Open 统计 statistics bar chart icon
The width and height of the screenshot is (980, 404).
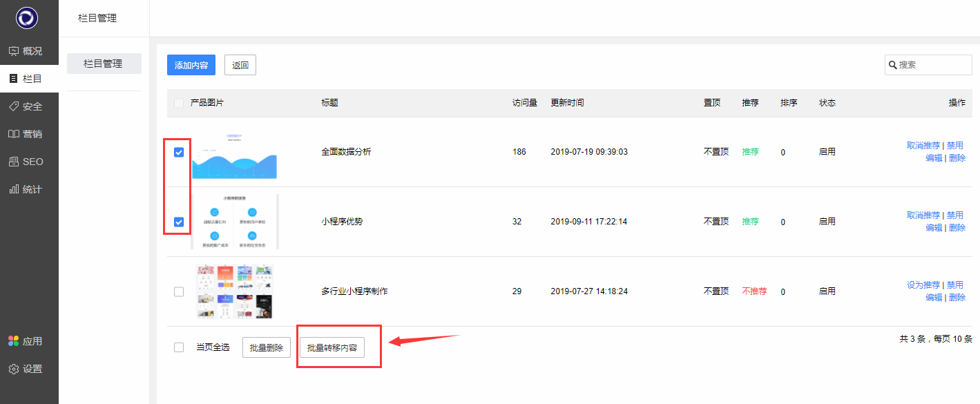point(14,189)
